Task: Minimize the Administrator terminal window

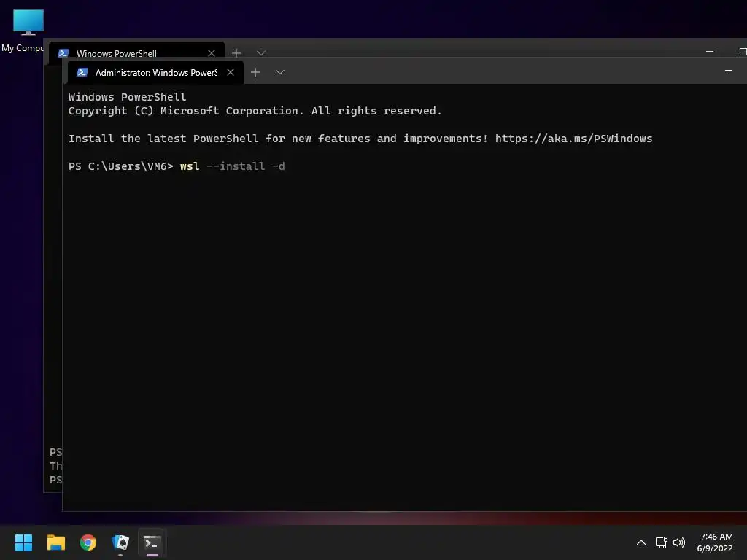Action: click(x=729, y=71)
